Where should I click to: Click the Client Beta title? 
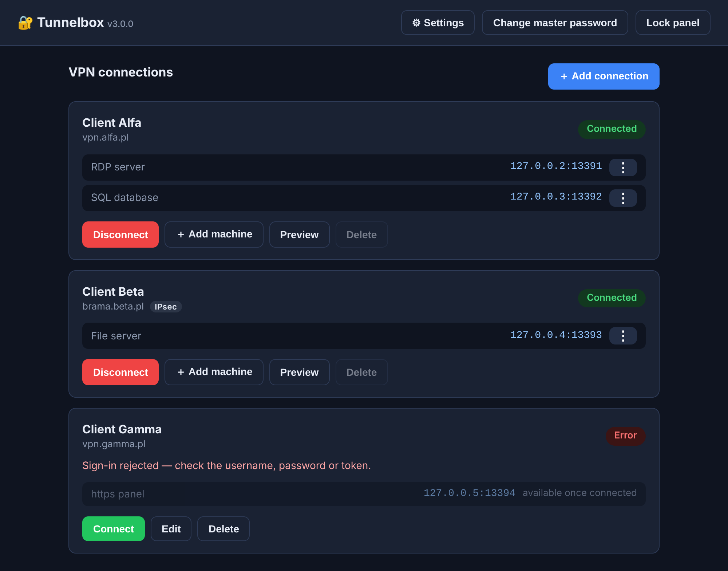tap(113, 292)
